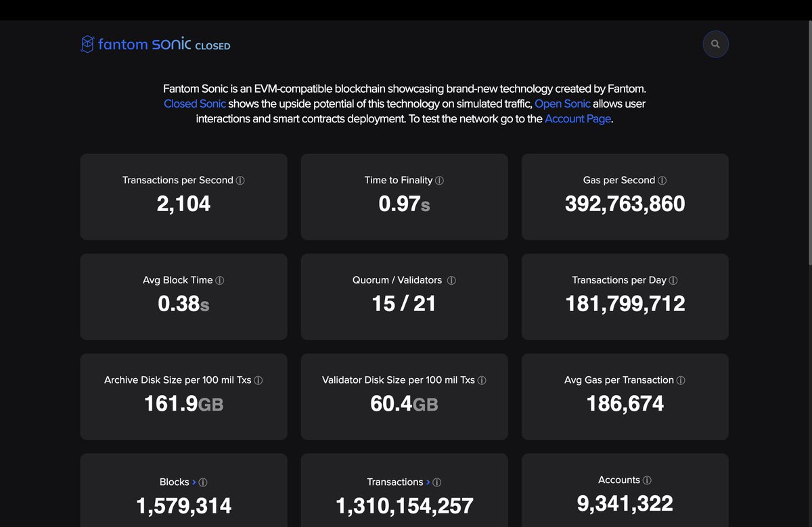
Task: Click the Gas per Second label
Action: click(618, 180)
